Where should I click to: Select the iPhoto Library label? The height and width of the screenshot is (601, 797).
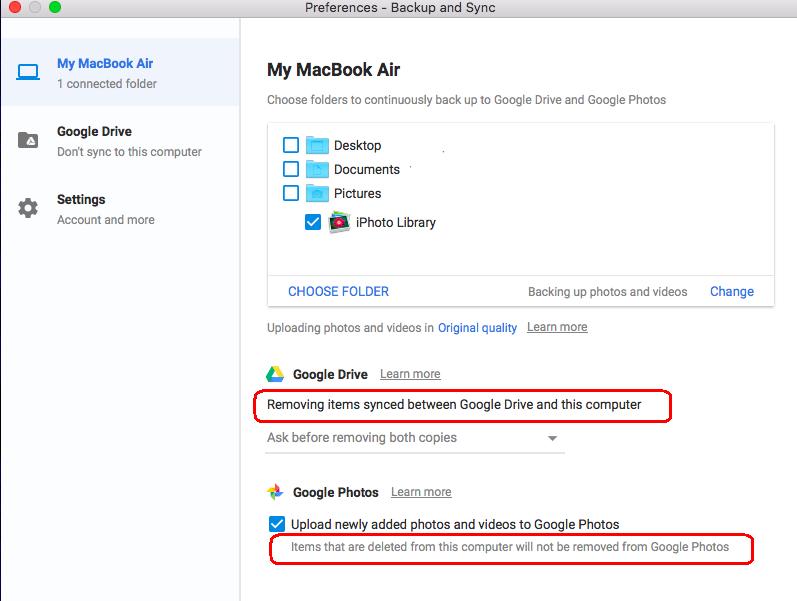coord(396,223)
